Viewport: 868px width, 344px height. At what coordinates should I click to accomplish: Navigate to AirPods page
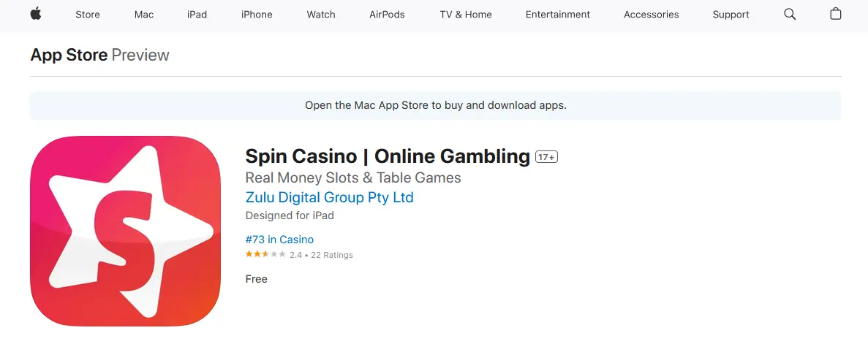(387, 15)
